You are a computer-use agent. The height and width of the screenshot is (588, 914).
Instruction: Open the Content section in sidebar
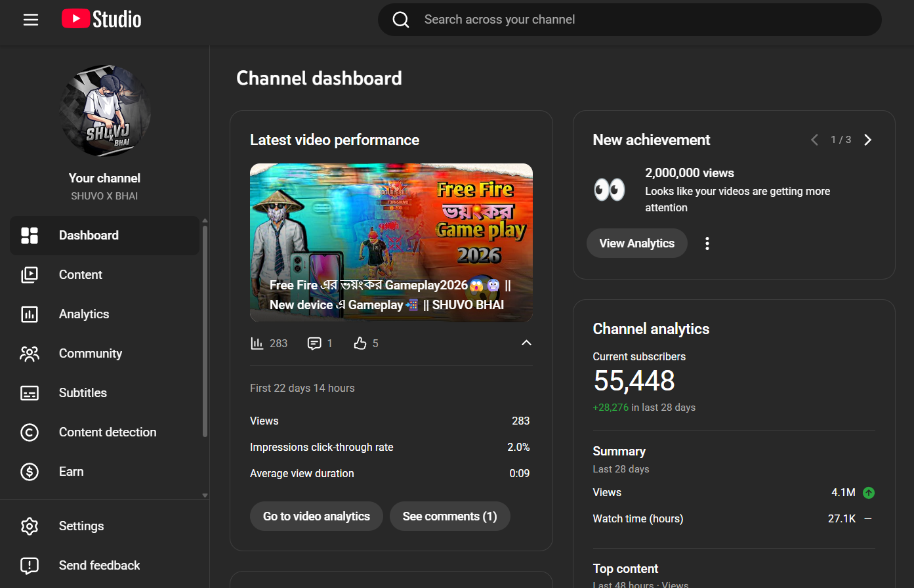(81, 275)
